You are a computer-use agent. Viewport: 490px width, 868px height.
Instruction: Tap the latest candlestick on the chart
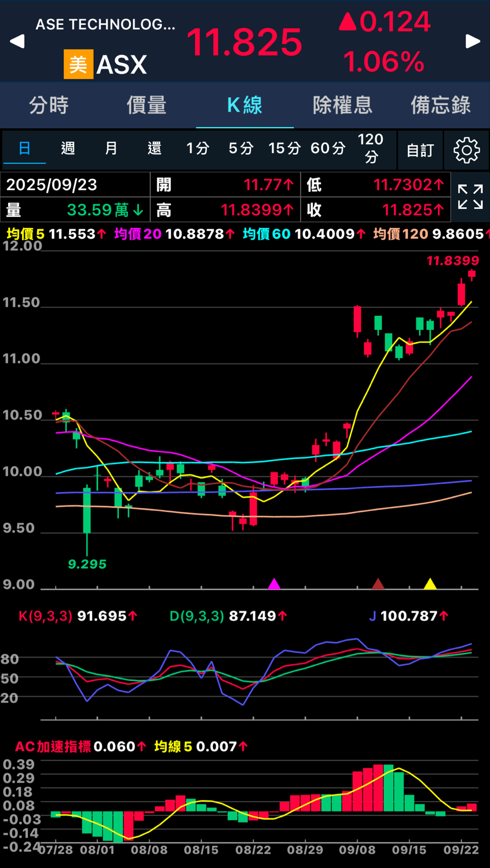click(x=472, y=274)
